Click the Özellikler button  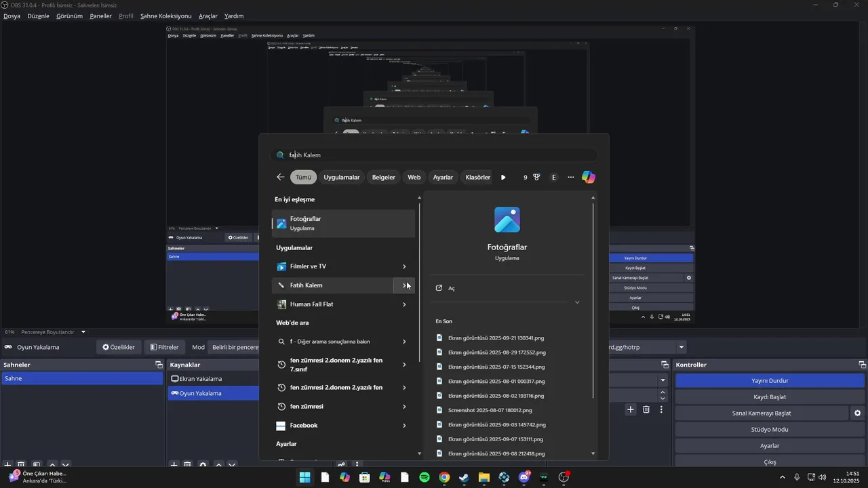pos(119,347)
